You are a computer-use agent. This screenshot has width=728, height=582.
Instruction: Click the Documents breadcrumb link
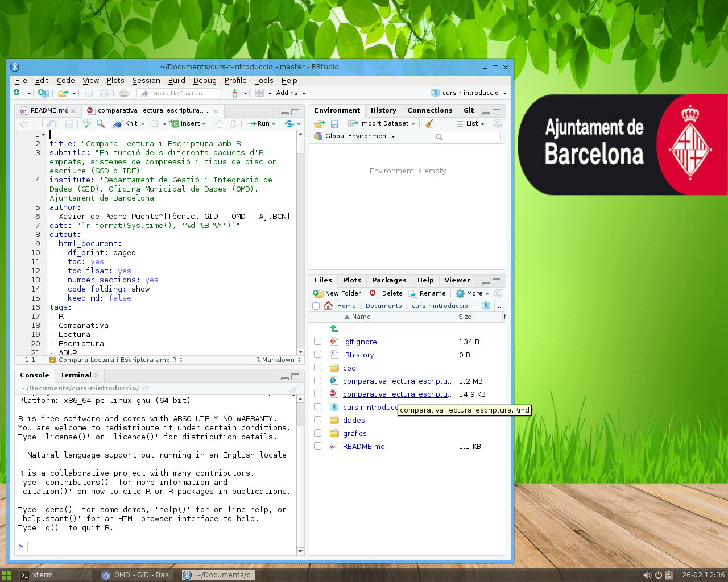(x=383, y=306)
